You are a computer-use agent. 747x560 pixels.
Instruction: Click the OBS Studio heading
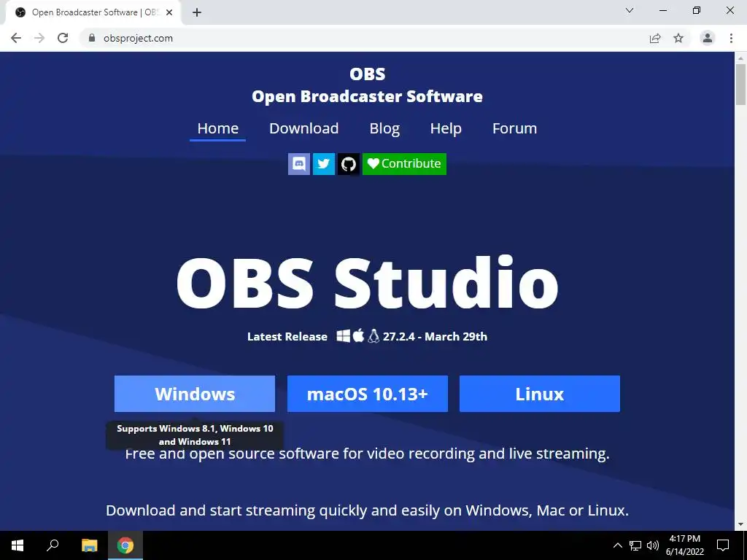367,283
